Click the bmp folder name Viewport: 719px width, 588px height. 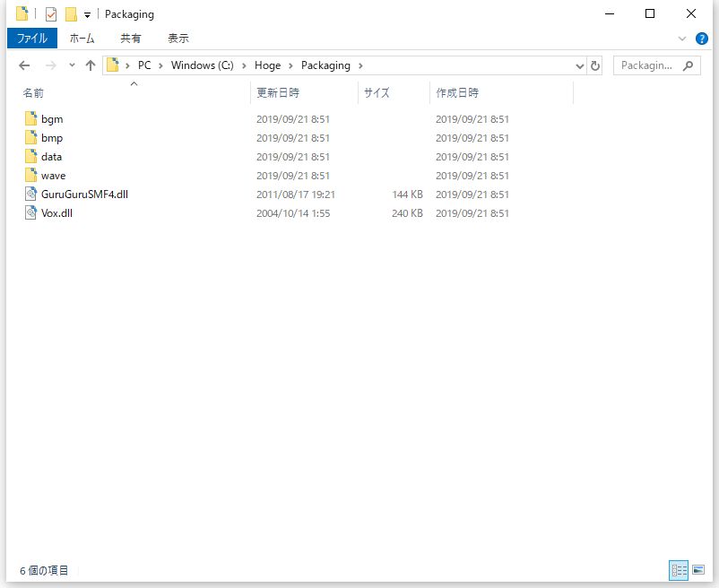click(x=52, y=138)
